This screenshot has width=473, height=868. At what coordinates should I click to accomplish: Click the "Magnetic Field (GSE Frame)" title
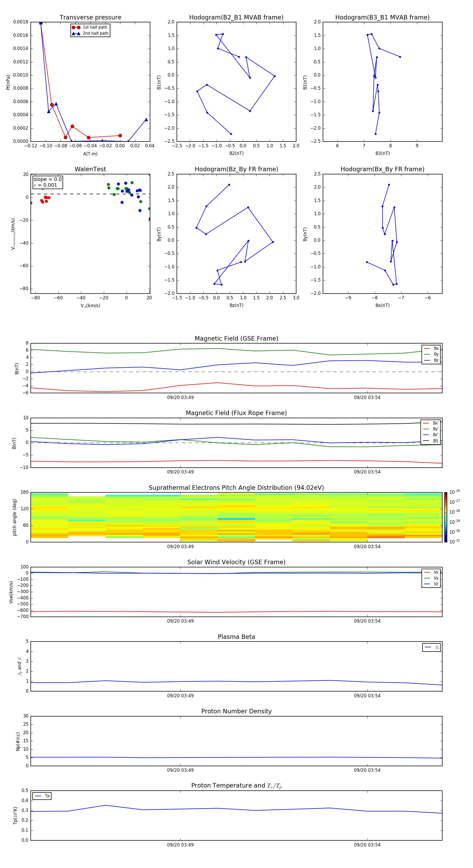[236, 339]
